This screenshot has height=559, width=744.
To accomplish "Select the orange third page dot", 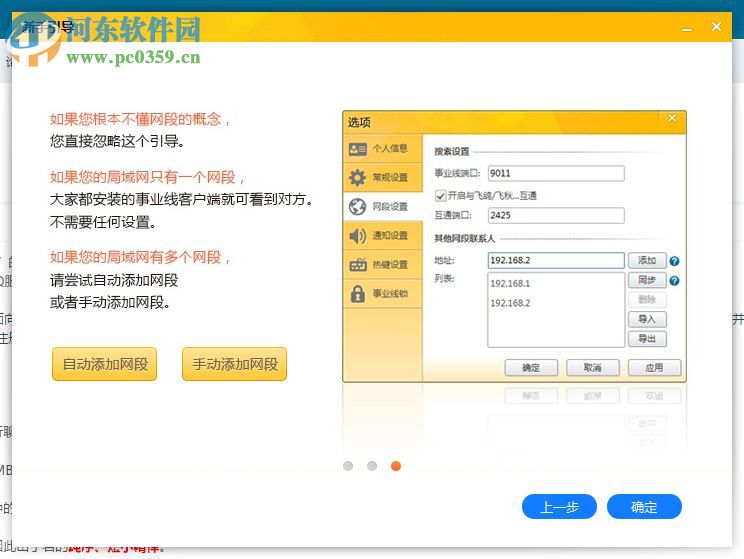I will (396, 466).
